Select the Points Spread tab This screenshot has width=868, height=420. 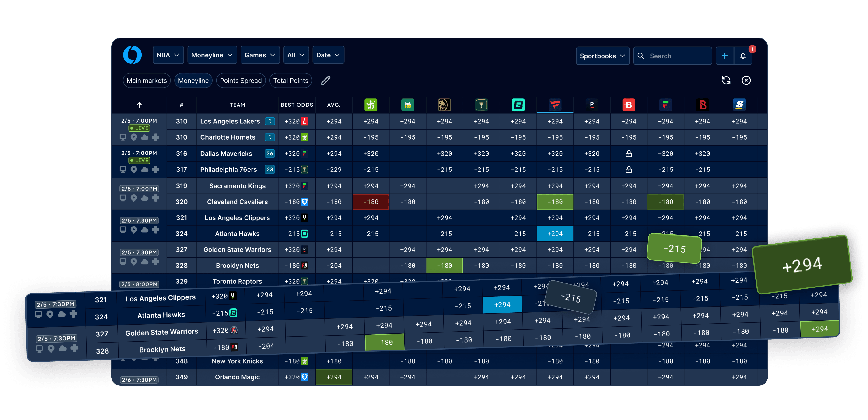[x=241, y=80]
